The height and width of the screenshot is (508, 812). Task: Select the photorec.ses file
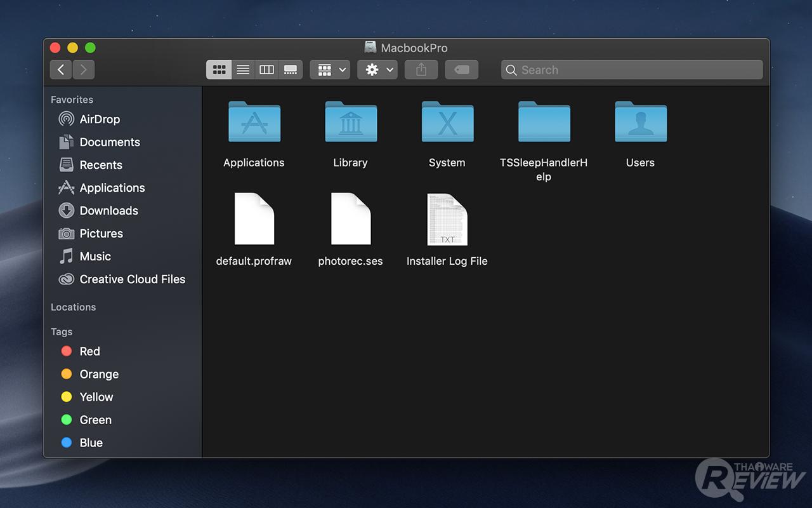(351, 220)
